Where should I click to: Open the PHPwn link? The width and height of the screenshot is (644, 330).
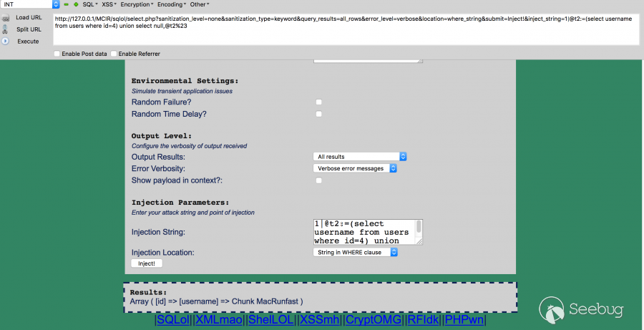[x=464, y=319]
